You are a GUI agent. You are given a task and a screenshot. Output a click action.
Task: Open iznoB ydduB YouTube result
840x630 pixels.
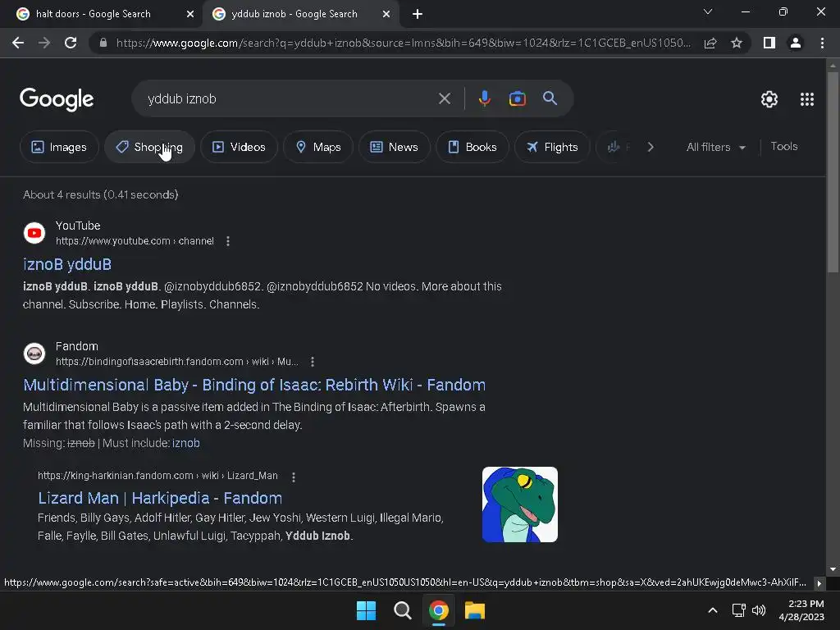[67, 264]
